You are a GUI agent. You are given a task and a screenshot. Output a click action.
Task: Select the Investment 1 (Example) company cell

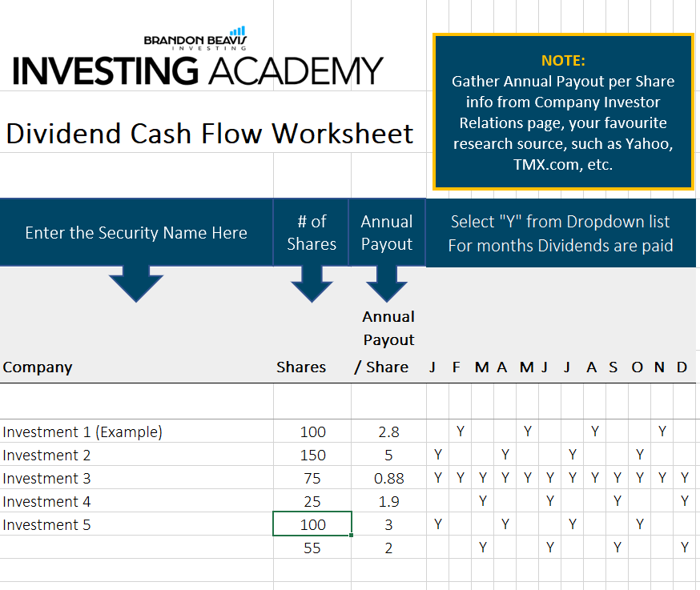click(137, 431)
